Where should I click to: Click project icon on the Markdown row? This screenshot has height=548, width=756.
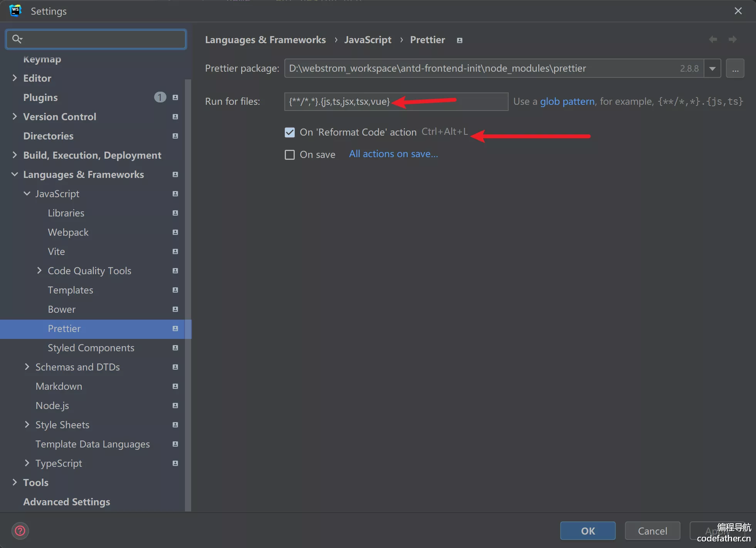click(175, 386)
